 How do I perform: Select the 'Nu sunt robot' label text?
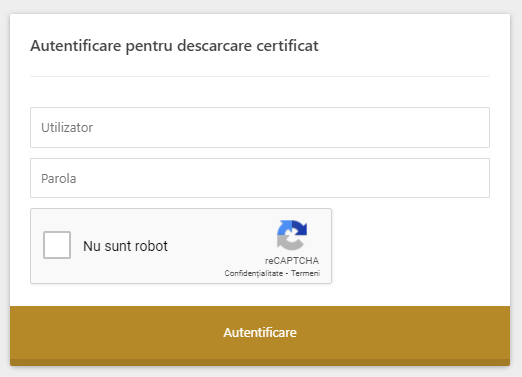[125, 246]
